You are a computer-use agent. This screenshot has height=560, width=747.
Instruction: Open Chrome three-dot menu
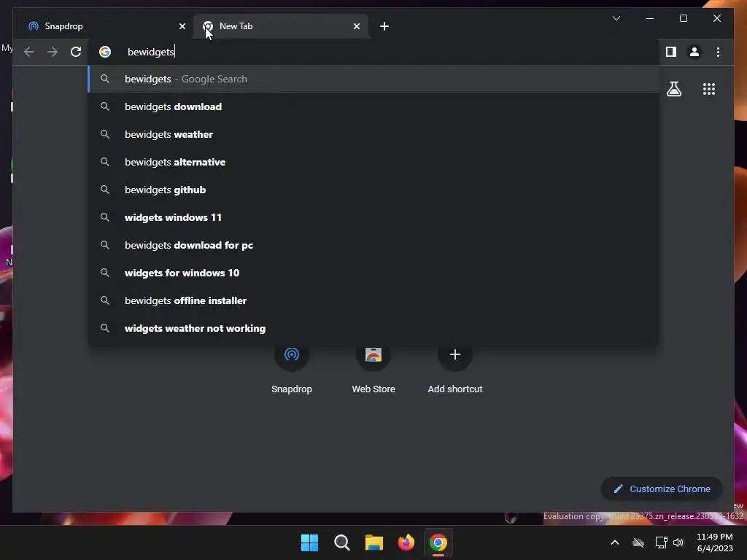(718, 52)
